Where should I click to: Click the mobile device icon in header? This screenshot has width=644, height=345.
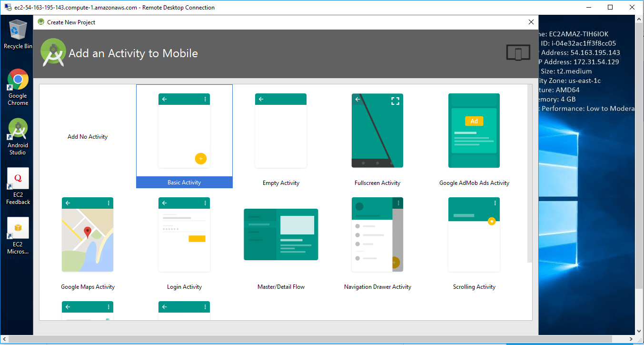pos(518,53)
